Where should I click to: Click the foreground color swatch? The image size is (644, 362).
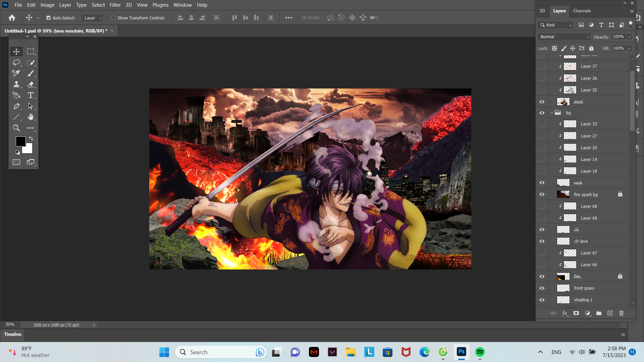click(20, 141)
